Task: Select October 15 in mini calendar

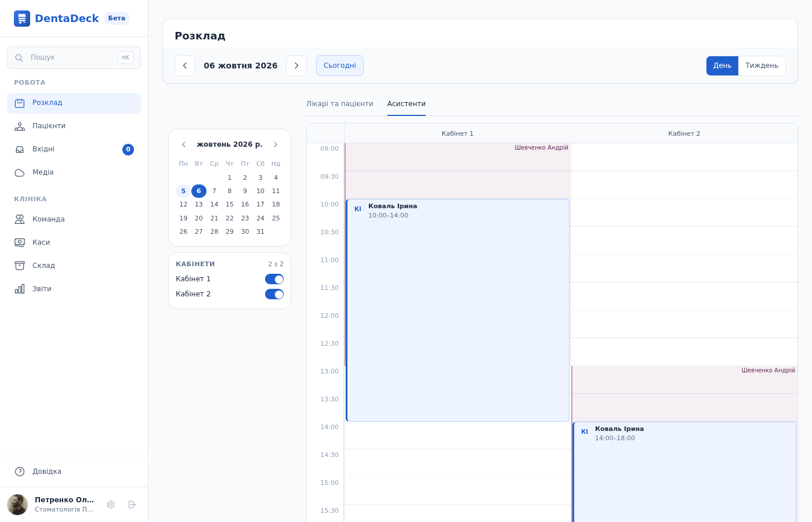Action: (x=230, y=205)
